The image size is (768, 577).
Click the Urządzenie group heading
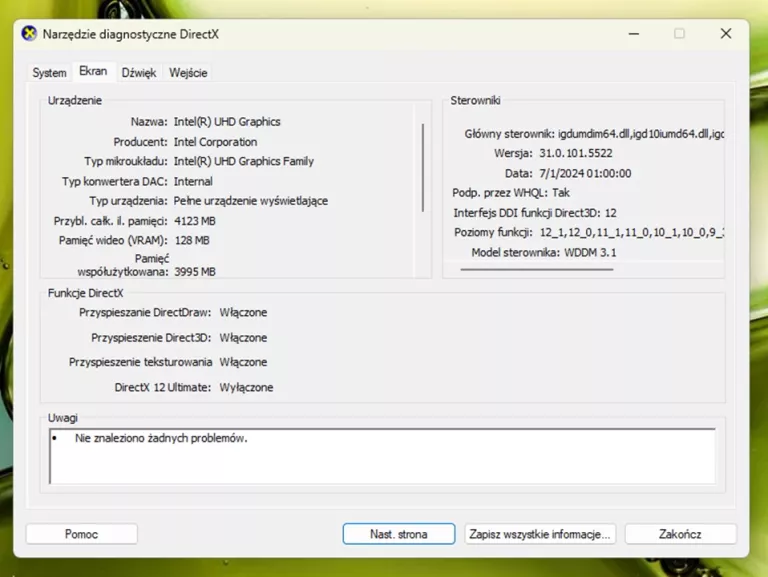click(75, 101)
